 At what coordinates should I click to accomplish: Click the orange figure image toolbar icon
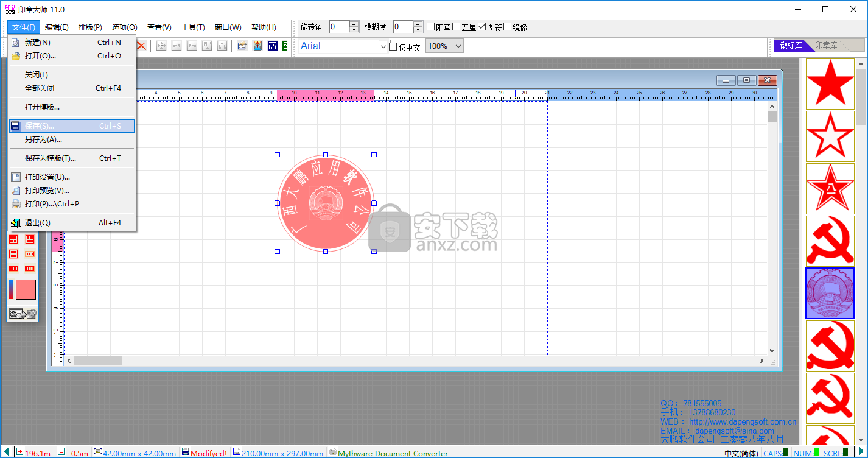257,46
